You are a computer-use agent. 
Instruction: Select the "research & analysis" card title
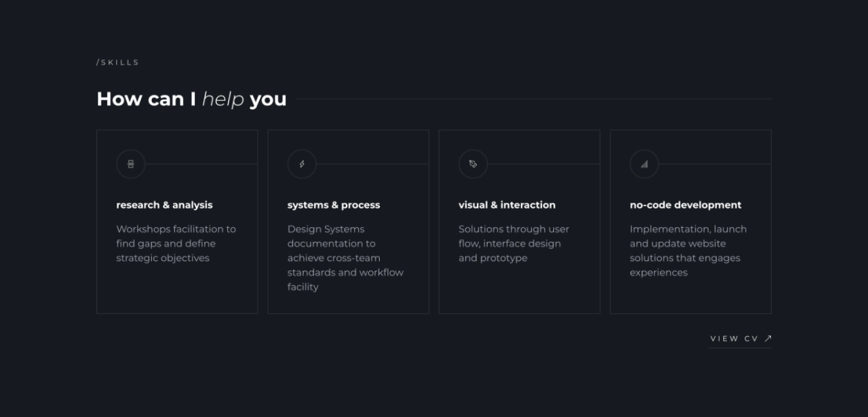click(164, 205)
